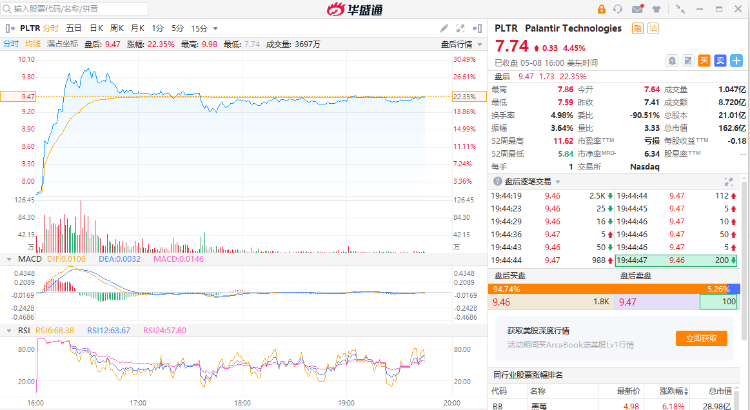Open the note icon beside the bell
This screenshot has height=410, width=750.
tap(688, 61)
